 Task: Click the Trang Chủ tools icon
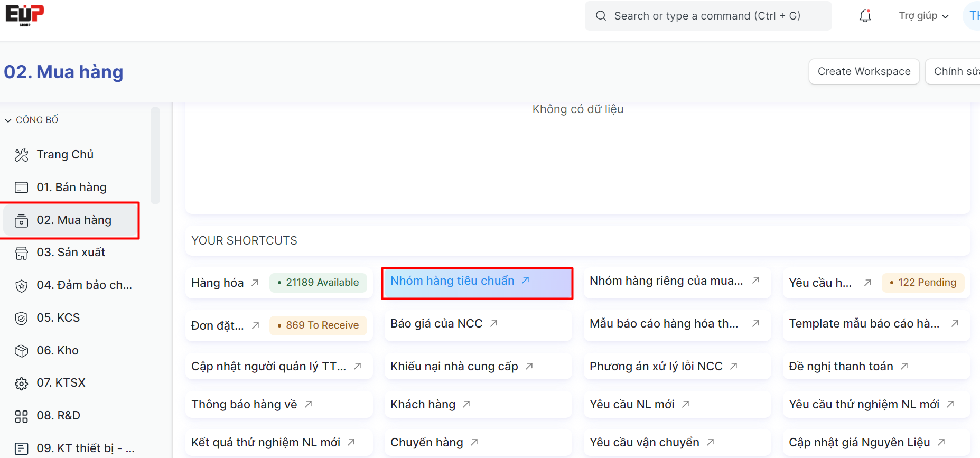click(x=22, y=155)
